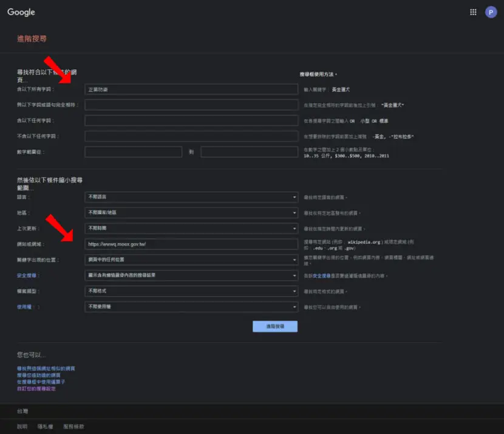Open the 關鍵字出現的位置 dropdown
The width and height of the screenshot is (504, 434).
(191, 260)
